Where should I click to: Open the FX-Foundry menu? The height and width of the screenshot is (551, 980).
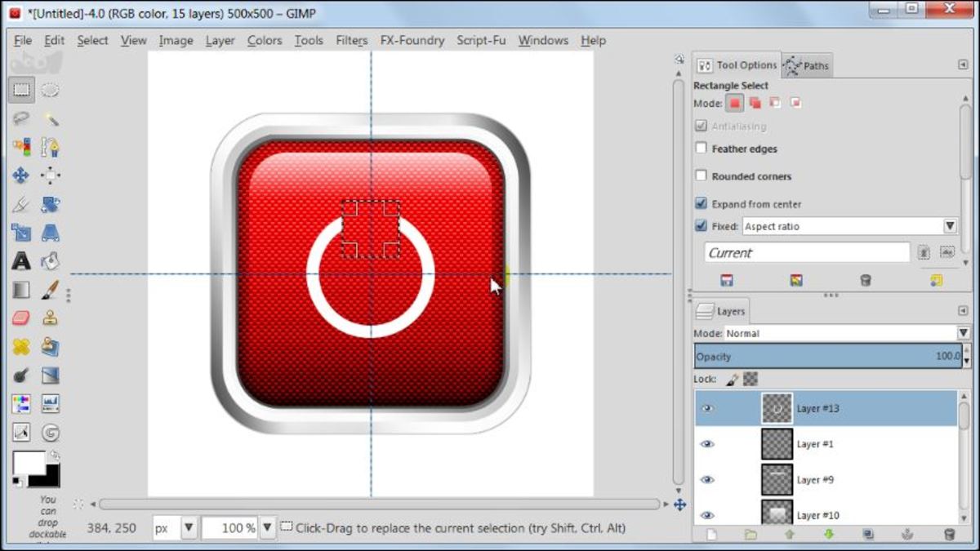click(412, 40)
